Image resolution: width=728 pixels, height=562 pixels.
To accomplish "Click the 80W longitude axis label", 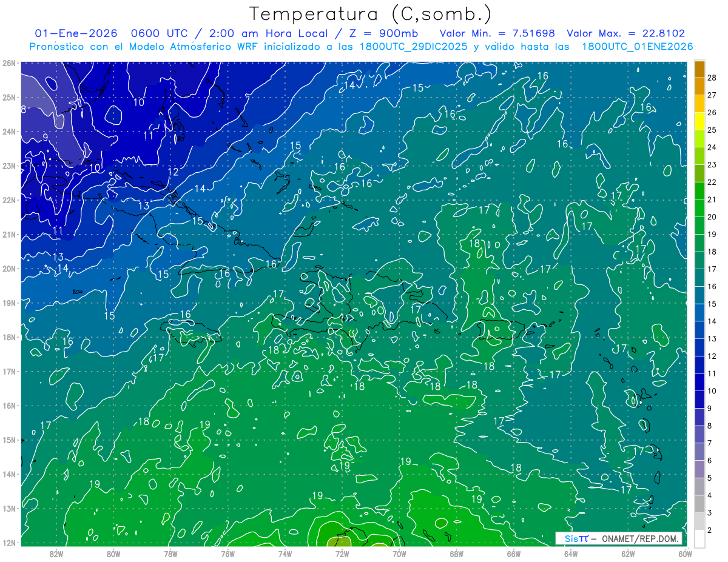I will [113, 554].
